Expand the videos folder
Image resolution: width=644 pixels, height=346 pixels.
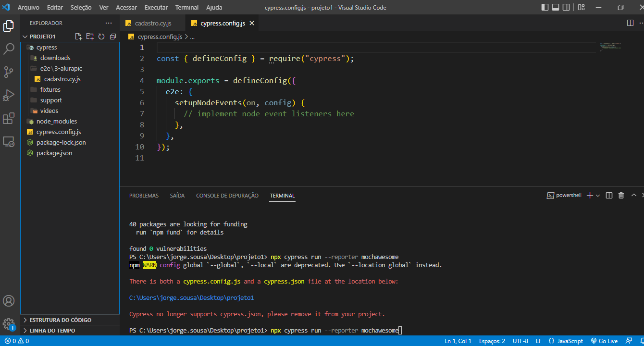pos(70,111)
